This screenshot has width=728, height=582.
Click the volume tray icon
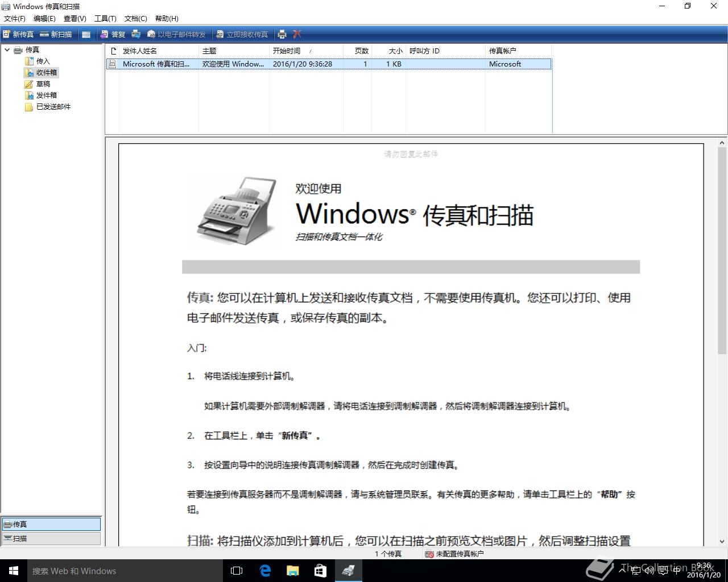649,571
